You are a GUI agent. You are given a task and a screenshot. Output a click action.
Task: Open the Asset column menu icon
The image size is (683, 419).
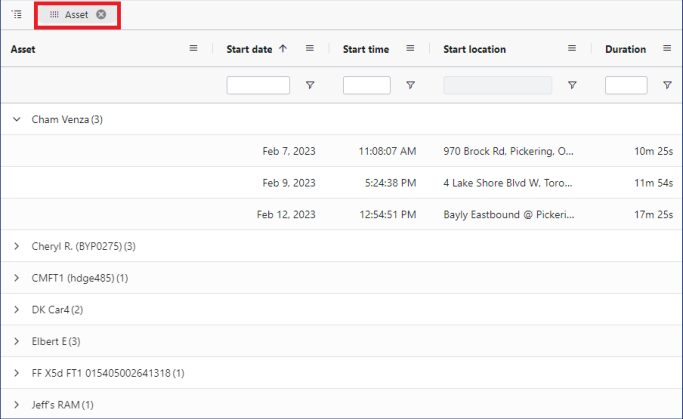[x=194, y=49]
